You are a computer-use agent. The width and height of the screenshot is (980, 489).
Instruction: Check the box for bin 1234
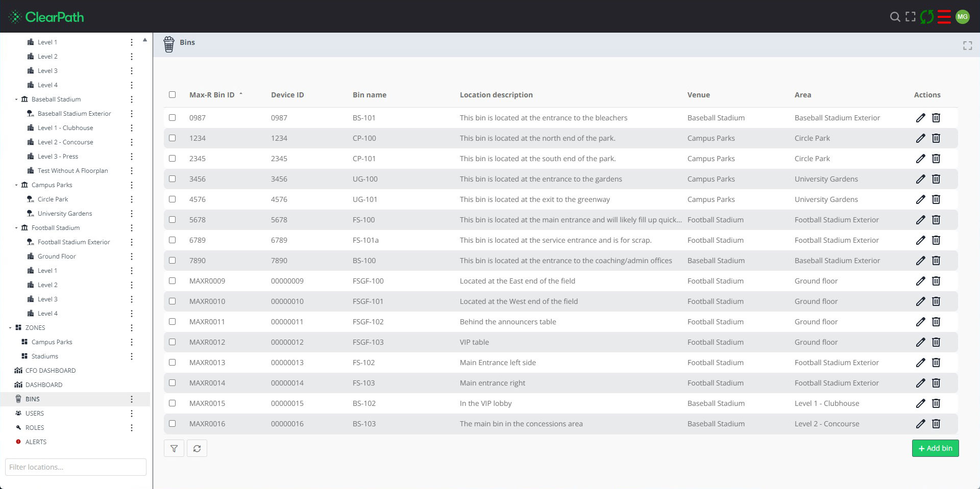pos(172,138)
